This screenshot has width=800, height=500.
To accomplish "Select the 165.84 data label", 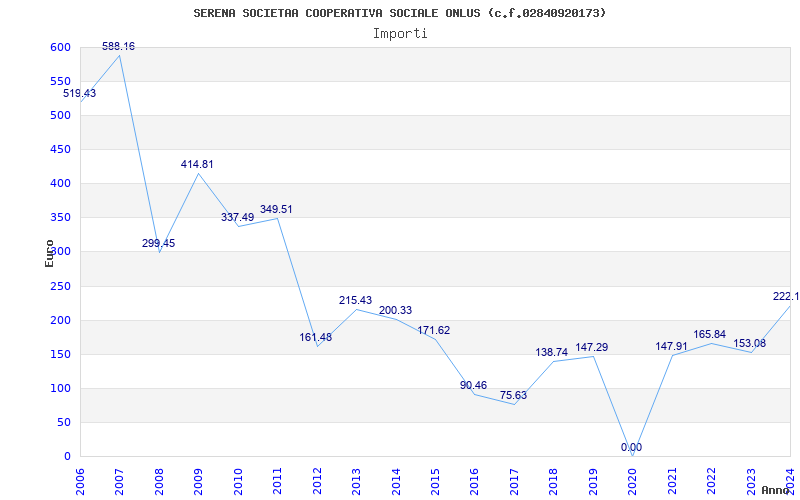I will tap(710, 335).
